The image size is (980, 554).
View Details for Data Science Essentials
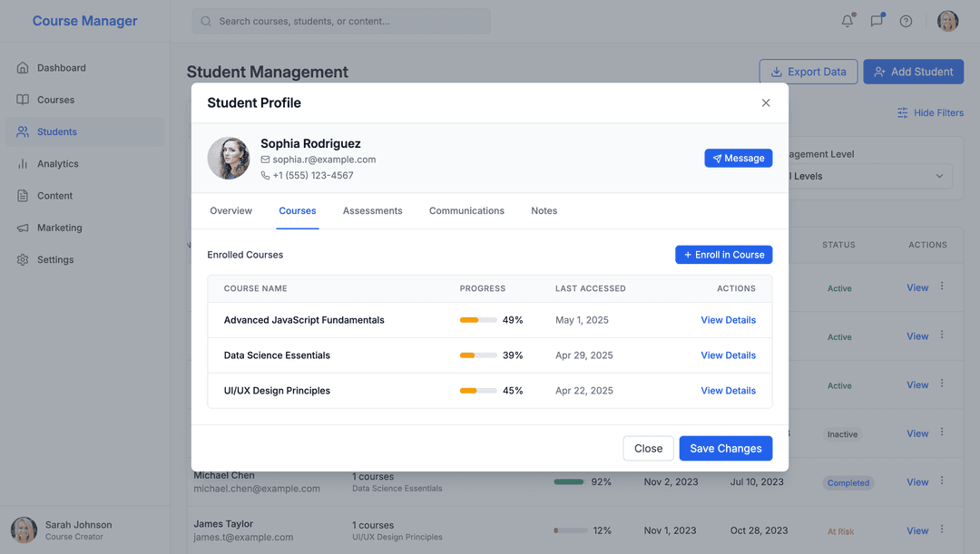point(728,355)
